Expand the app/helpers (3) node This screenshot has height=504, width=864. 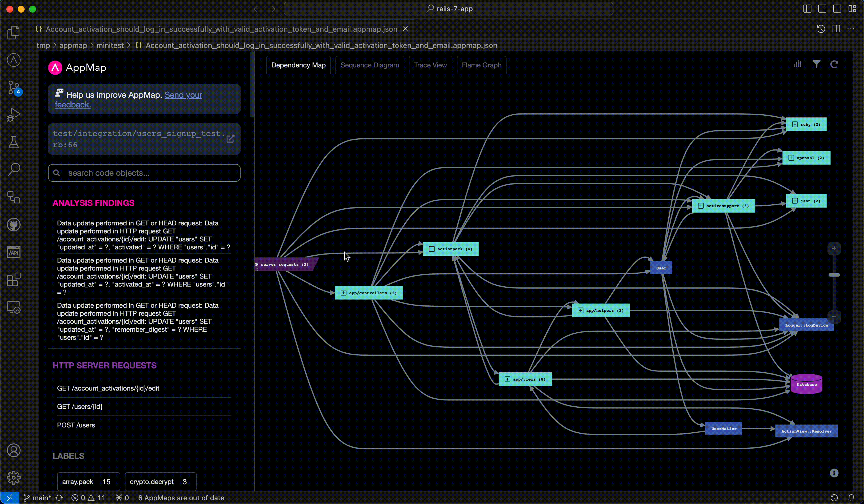pos(581,310)
